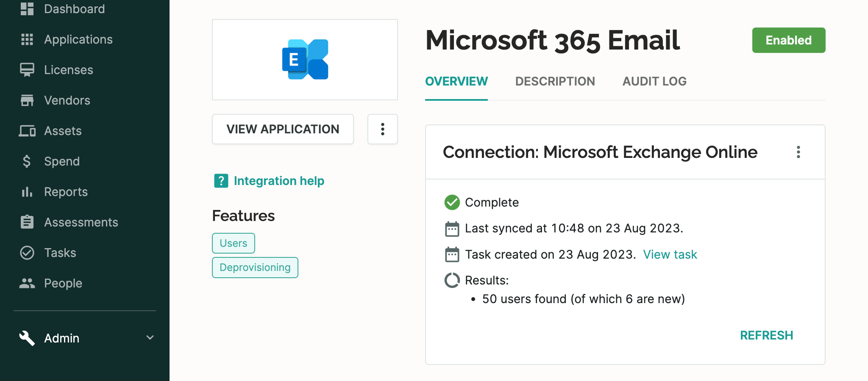Click the Assets devices icon
The height and width of the screenshot is (381, 868).
27,131
